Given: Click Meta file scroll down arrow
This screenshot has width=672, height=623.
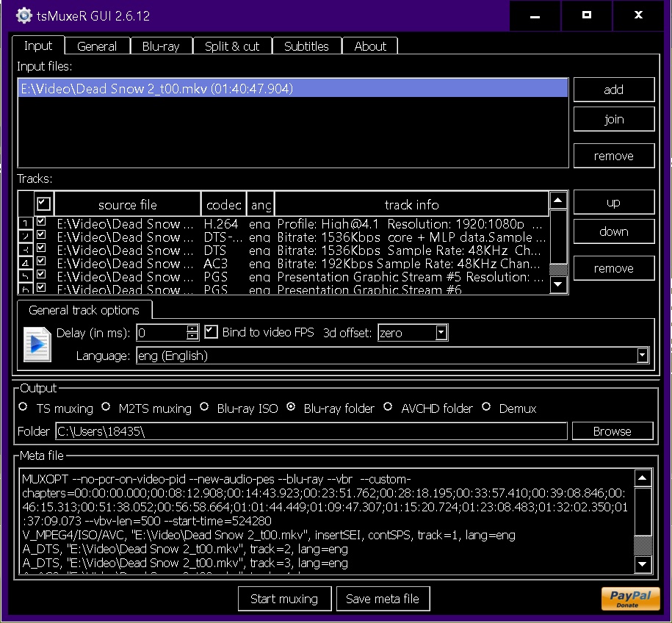Looking at the screenshot, I should [643, 563].
